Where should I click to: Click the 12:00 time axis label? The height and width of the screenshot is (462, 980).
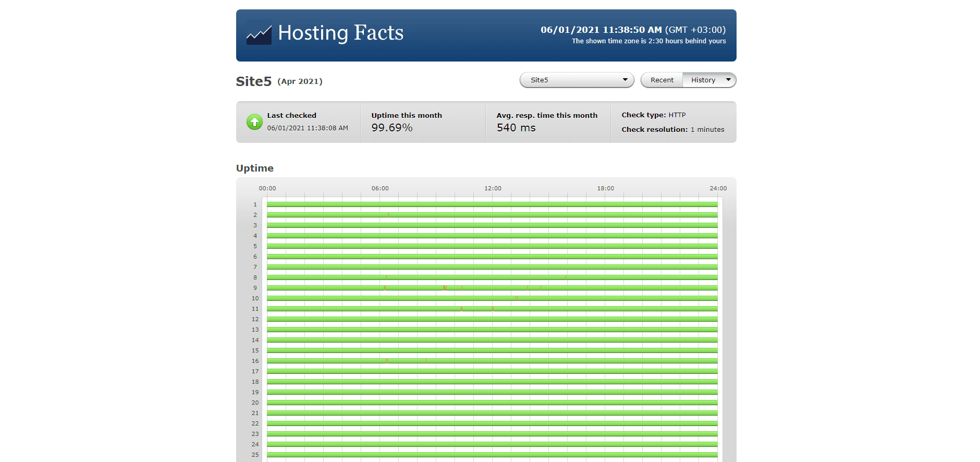point(493,188)
